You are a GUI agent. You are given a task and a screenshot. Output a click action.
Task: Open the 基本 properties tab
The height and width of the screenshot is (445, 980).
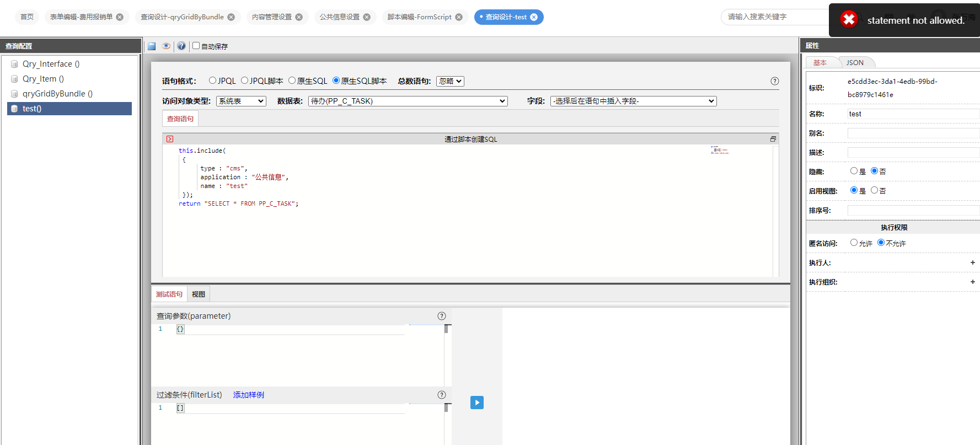[820, 62]
